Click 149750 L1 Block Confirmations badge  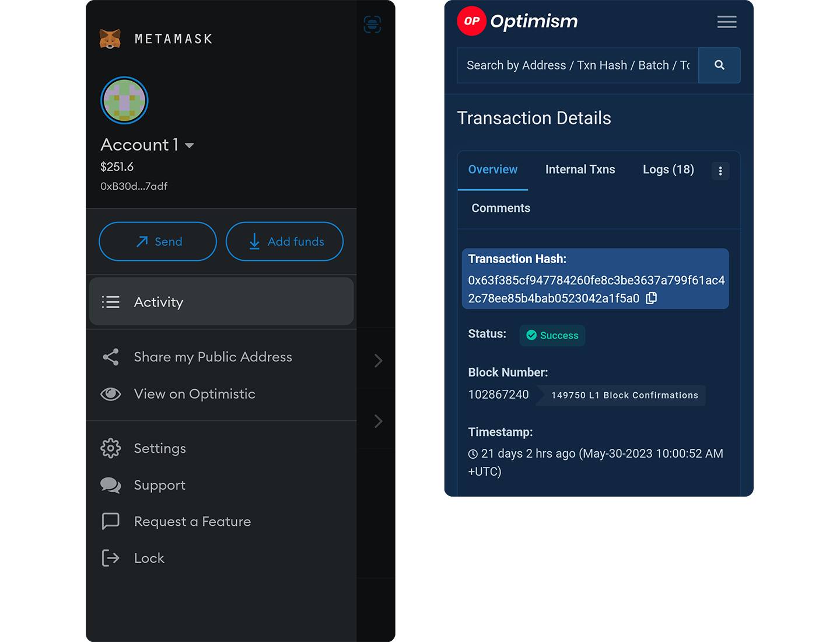click(x=621, y=395)
